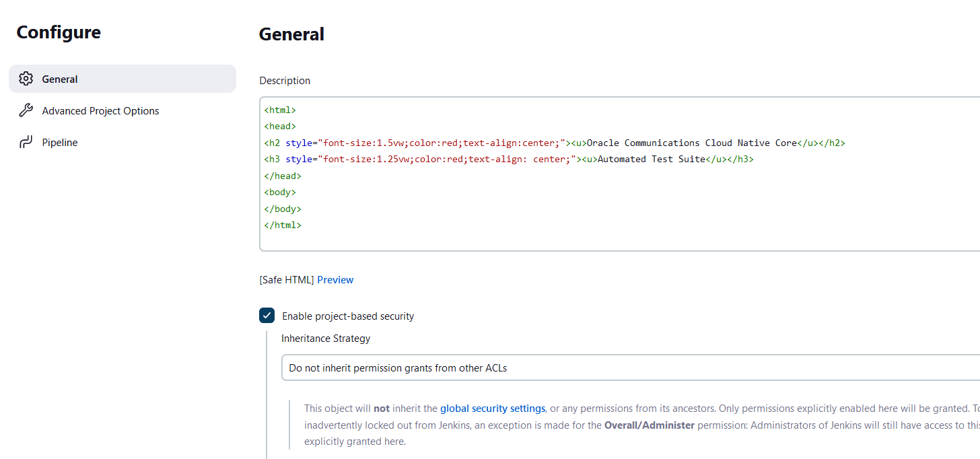Click the Inheritance Strategy label

326,339
